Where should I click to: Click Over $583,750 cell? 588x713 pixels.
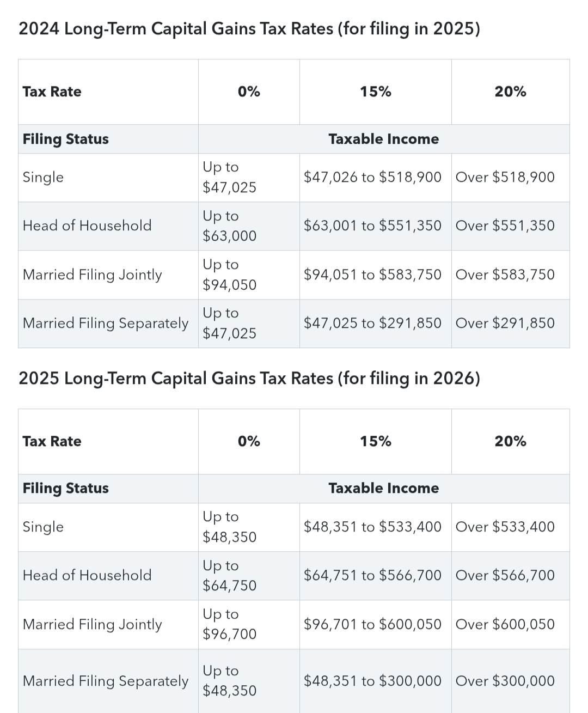510,275
